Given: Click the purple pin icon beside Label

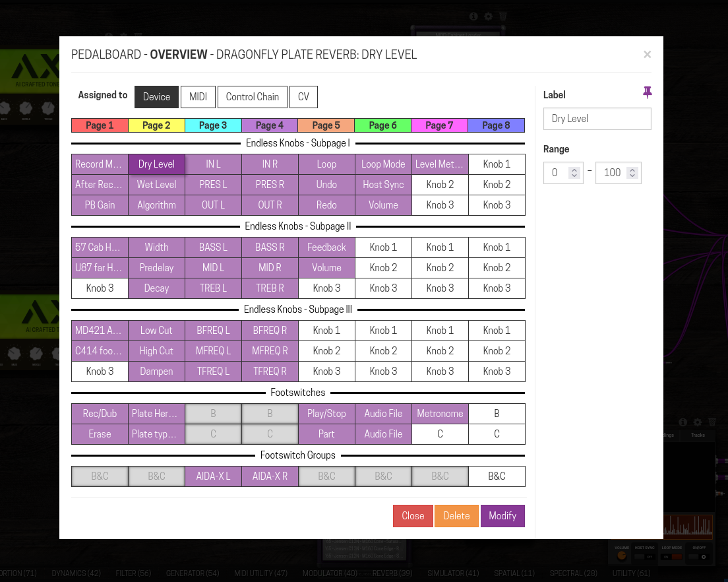Looking at the screenshot, I should [647, 92].
